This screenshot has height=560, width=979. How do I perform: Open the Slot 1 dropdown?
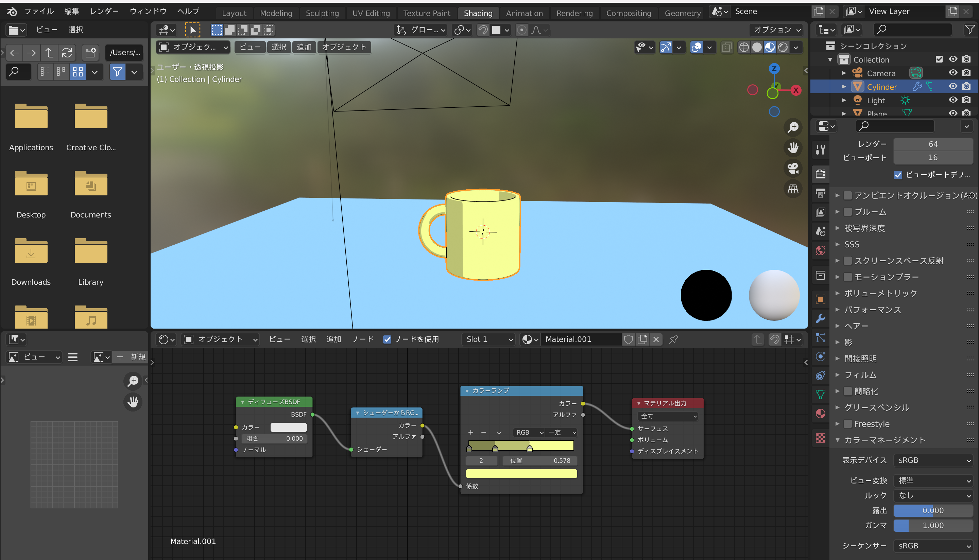(488, 339)
